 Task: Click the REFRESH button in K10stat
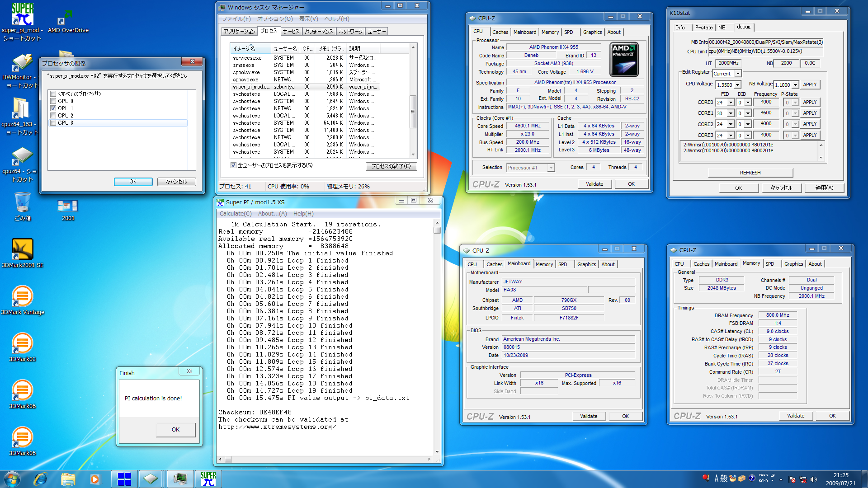[x=750, y=173]
